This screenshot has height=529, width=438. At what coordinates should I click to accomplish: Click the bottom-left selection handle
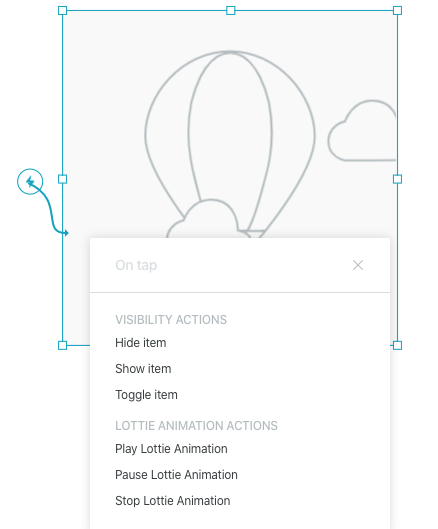point(62,345)
